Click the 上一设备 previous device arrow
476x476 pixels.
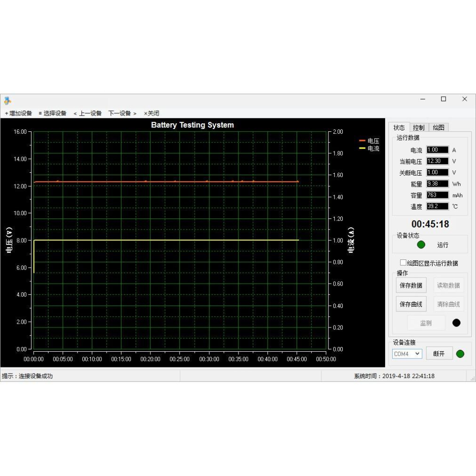click(75, 113)
